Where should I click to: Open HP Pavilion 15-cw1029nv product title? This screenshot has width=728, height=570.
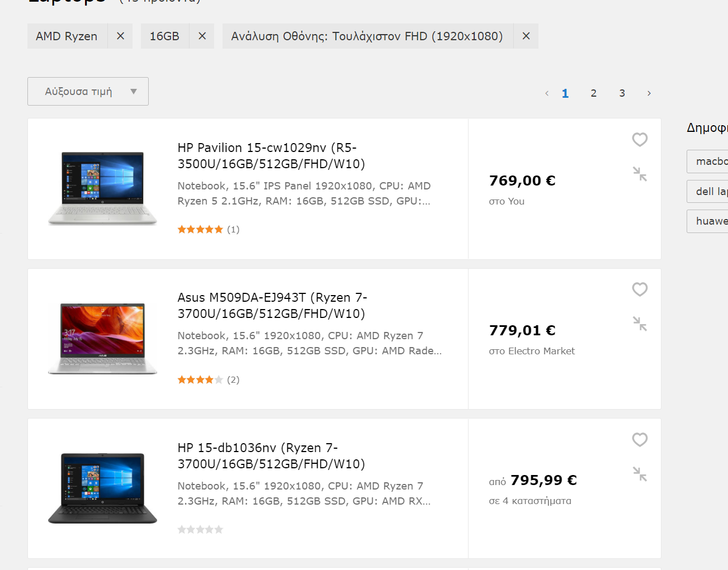271,156
